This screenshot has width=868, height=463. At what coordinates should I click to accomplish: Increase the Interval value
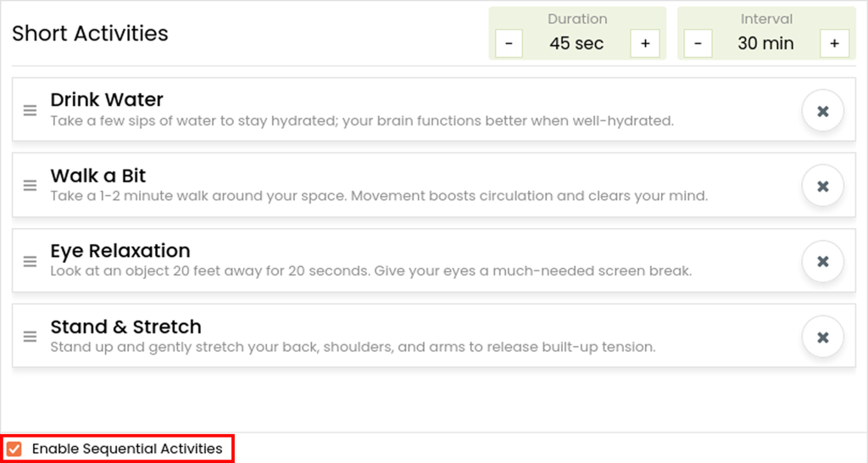(834, 43)
